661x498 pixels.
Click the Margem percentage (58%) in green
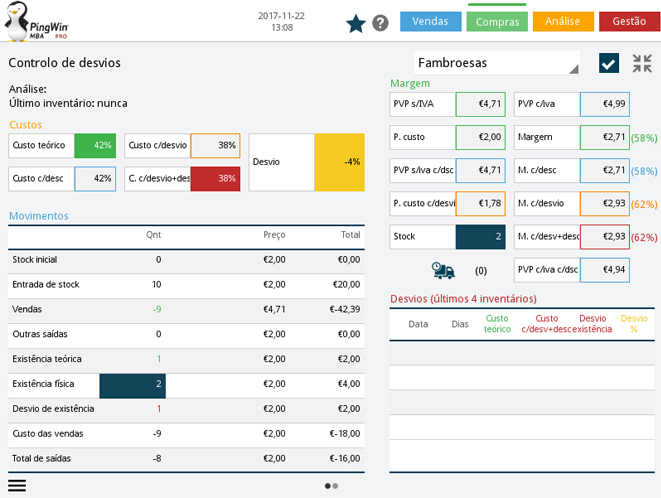[x=644, y=138]
